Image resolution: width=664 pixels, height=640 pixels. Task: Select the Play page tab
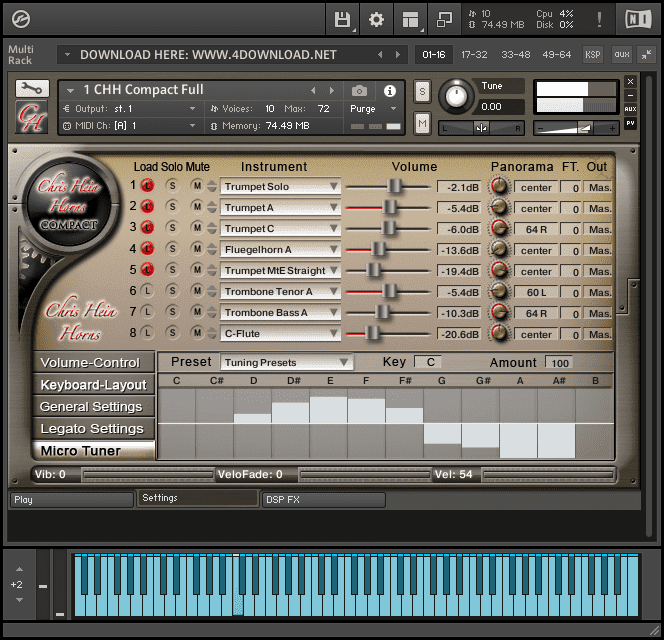pyautogui.click(x=72, y=500)
